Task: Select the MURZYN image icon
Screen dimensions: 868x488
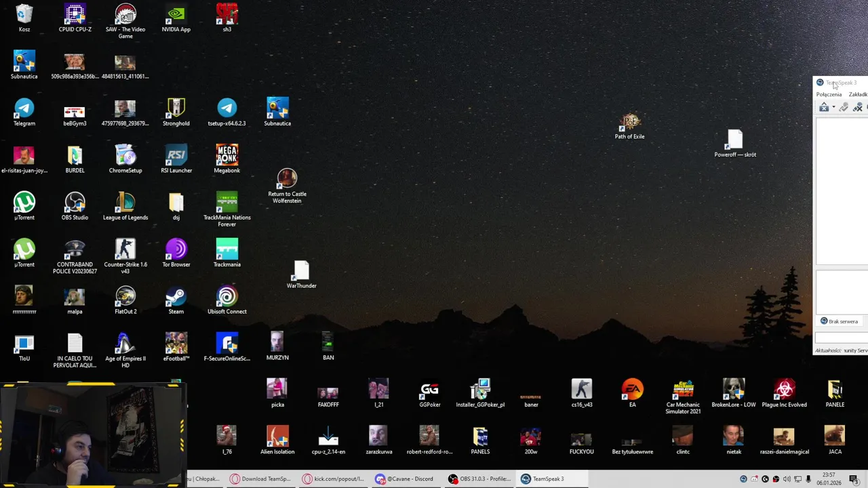Action: [277, 346]
